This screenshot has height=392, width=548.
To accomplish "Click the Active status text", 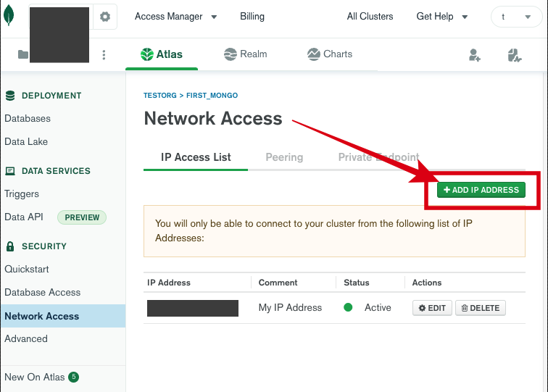I will (378, 307).
